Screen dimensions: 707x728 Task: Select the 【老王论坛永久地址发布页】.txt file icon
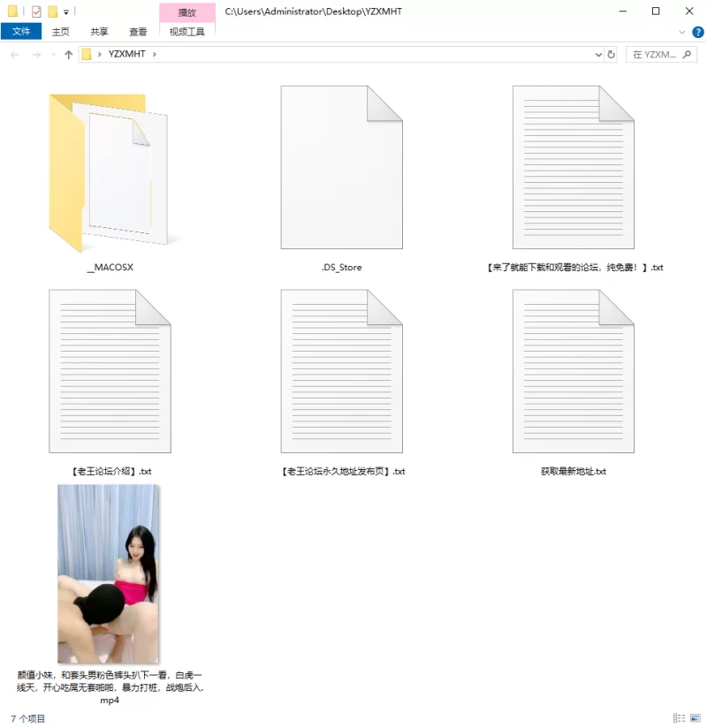pos(341,371)
